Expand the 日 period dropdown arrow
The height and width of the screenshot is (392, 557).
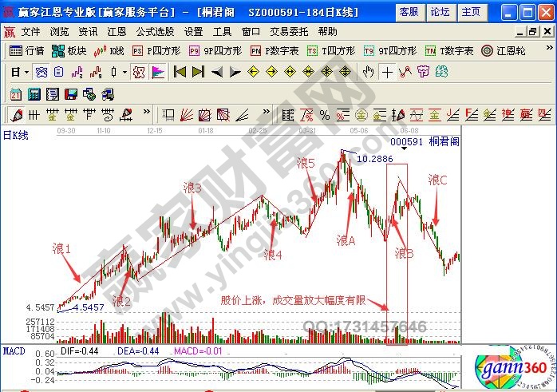26,71
